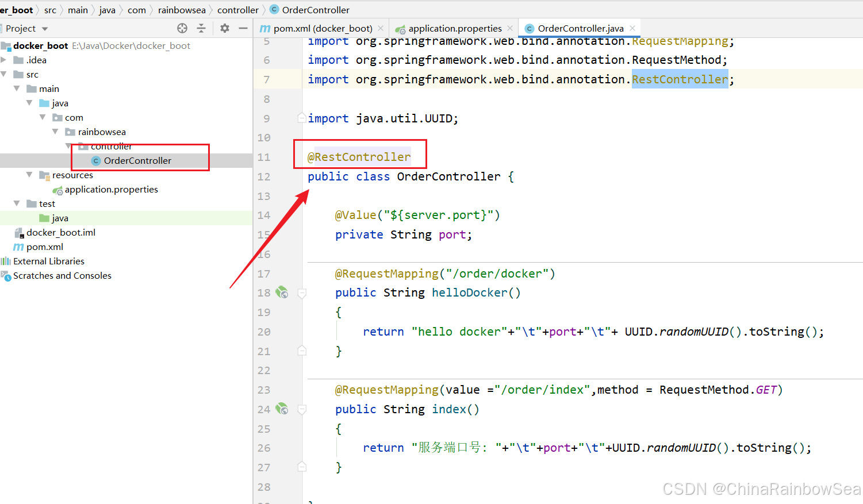The height and width of the screenshot is (504, 863).
Task: Open docker_boot.iml file in tree
Action: [61, 232]
